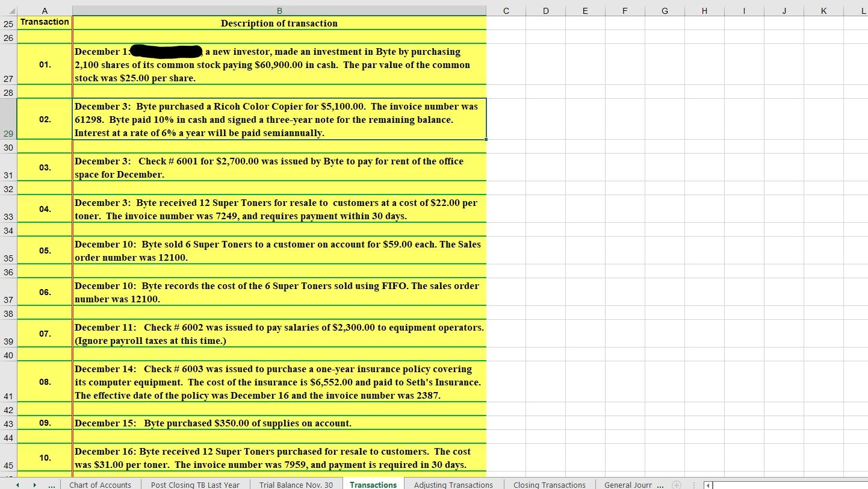868x489 pixels.
Task: Switch to the Chart of Accounts tab
Action: pyautogui.click(x=101, y=485)
